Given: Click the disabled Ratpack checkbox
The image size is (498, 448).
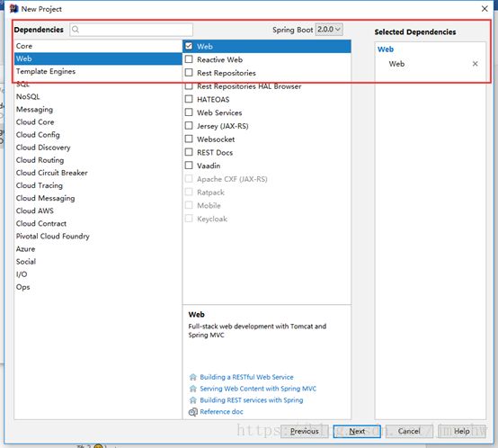Looking at the screenshot, I should [x=189, y=193].
